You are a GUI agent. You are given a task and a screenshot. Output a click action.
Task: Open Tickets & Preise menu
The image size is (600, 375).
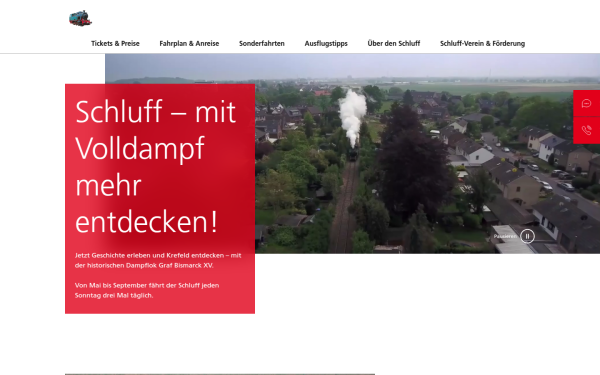(115, 44)
